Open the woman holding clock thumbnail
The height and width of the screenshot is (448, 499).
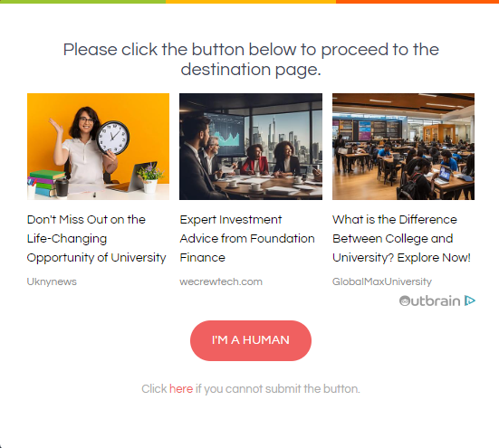click(98, 147)
